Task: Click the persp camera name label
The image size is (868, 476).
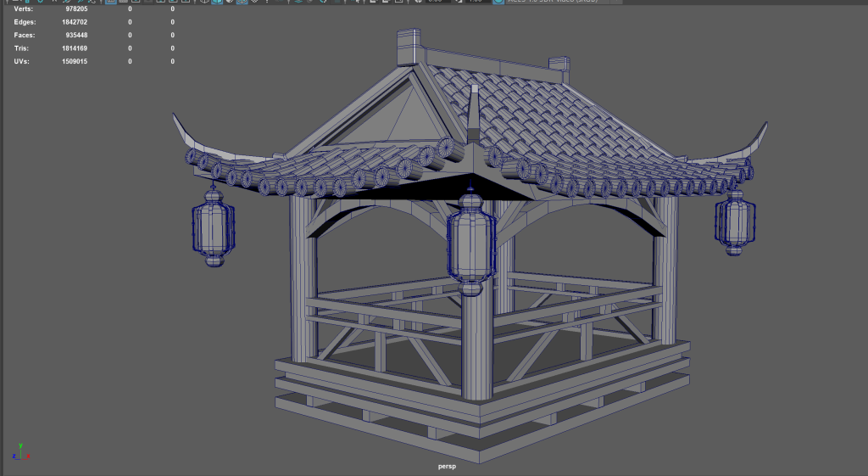Action: pyautogui.click(x=447, y=467)
